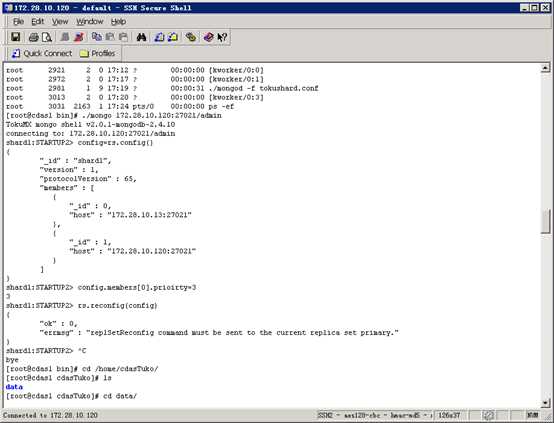The height and width of the screenshot is (423, 554).
Task: Click the '[kworker/0:1]' process row
Action: 135,79
